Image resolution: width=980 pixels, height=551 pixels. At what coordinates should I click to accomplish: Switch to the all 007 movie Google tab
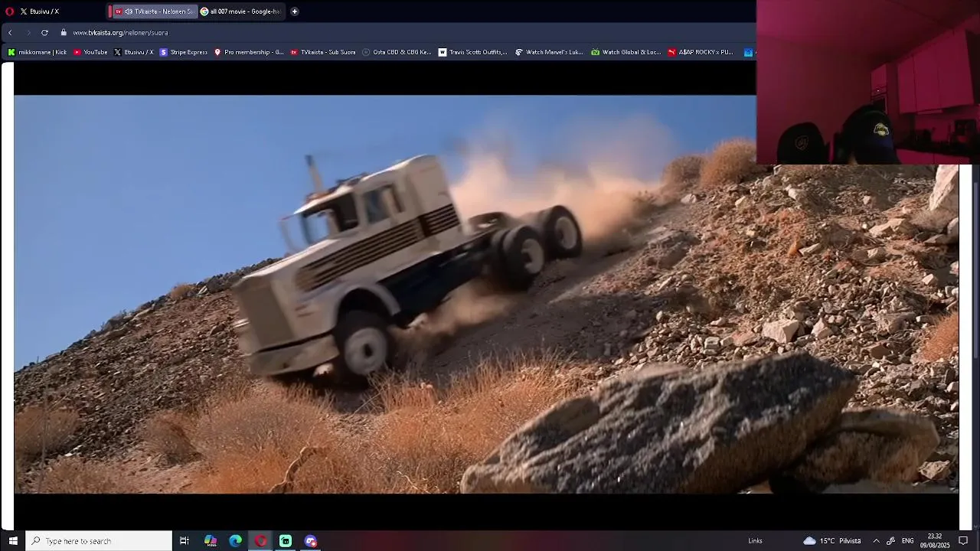pyautogui.click(x=241, y=11)
